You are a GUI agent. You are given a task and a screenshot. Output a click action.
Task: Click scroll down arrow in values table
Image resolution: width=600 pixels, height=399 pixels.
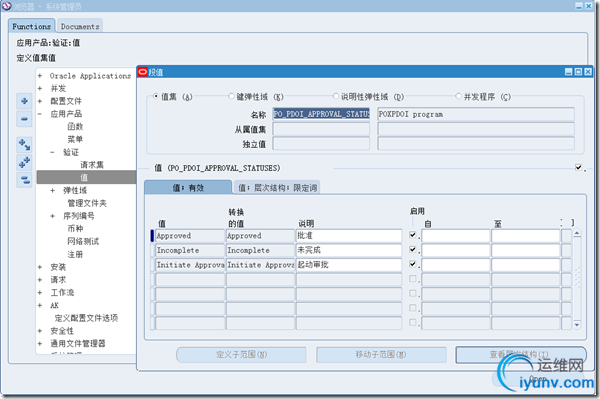click(577, 325)
